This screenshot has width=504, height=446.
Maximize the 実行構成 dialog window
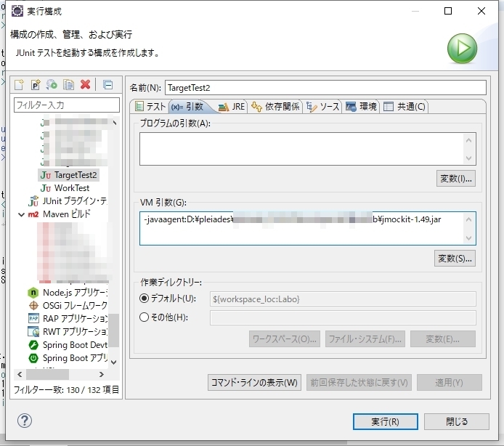coord(448,11)
